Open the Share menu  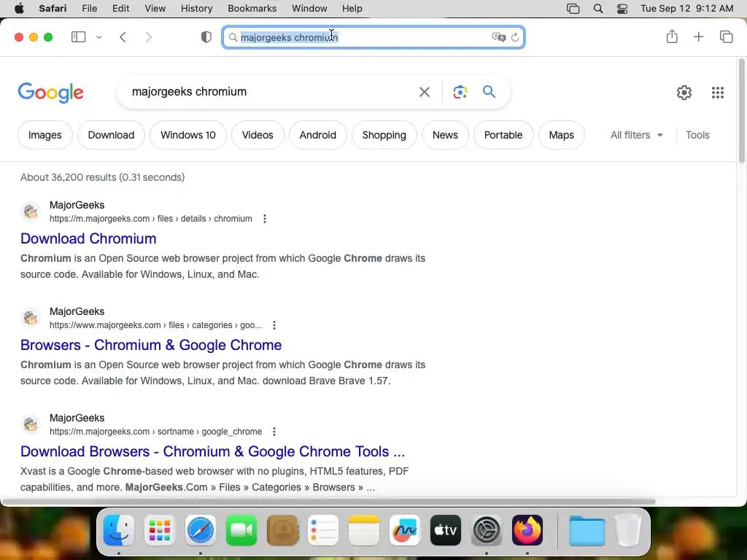(672, 36)
